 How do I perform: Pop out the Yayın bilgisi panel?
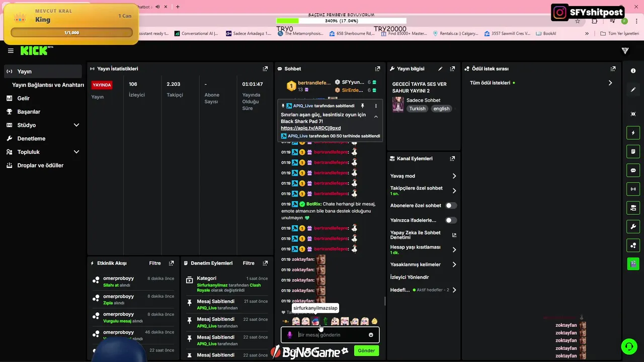coord(452,69)
